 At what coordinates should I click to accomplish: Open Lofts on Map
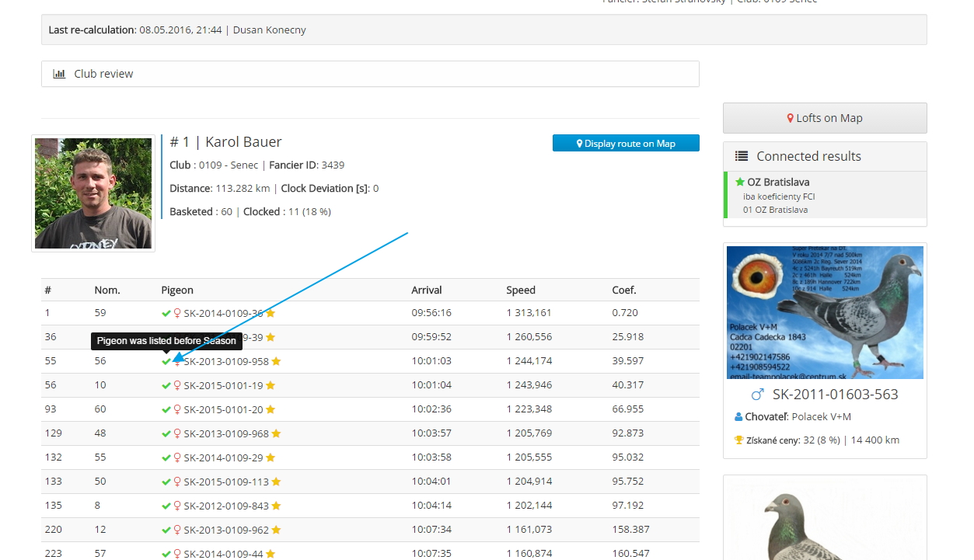[x=824, y=118]
